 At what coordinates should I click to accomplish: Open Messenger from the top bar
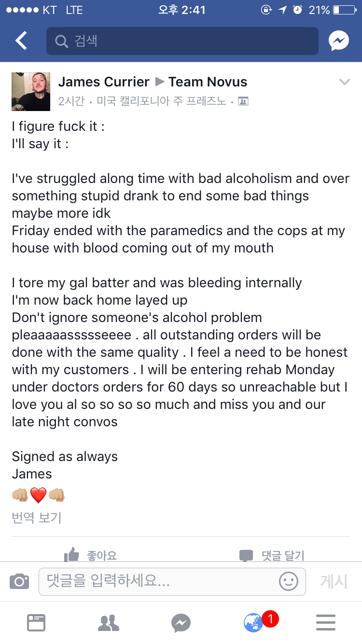click(x=339, y=41)
